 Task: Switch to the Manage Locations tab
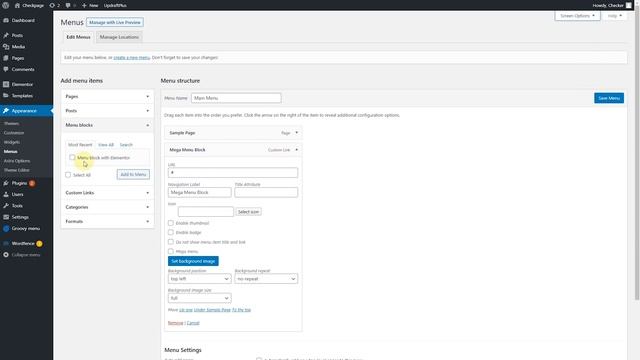pyautogui.click(x=119, y=37)
